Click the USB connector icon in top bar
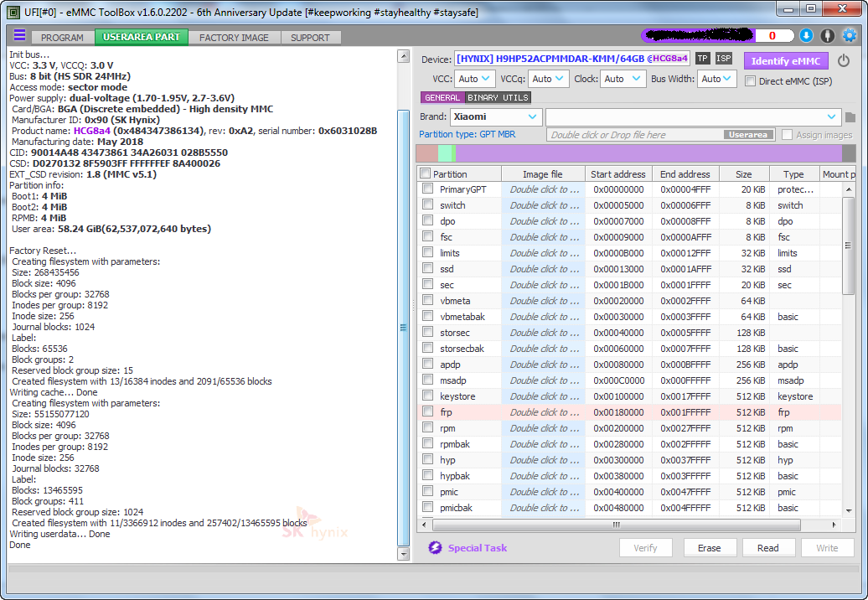 (827, 36)
